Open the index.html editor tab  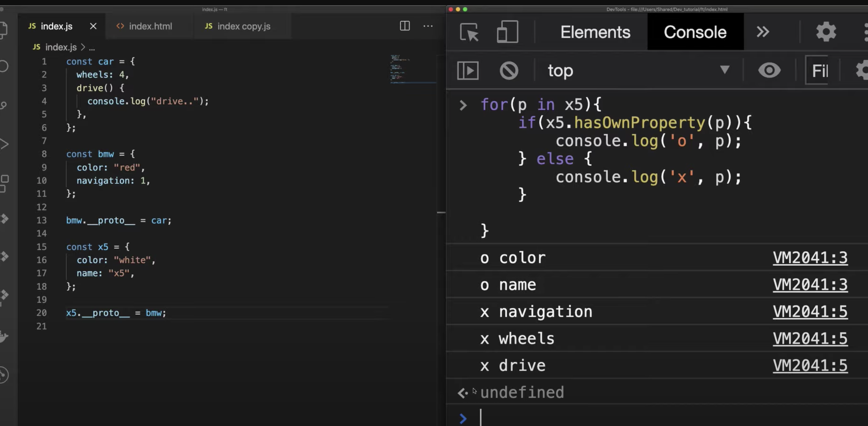150,26
